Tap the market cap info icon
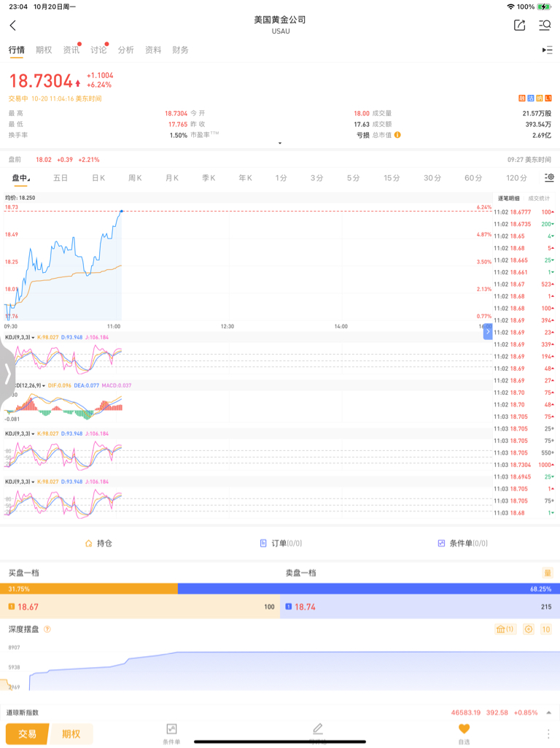 397,135
